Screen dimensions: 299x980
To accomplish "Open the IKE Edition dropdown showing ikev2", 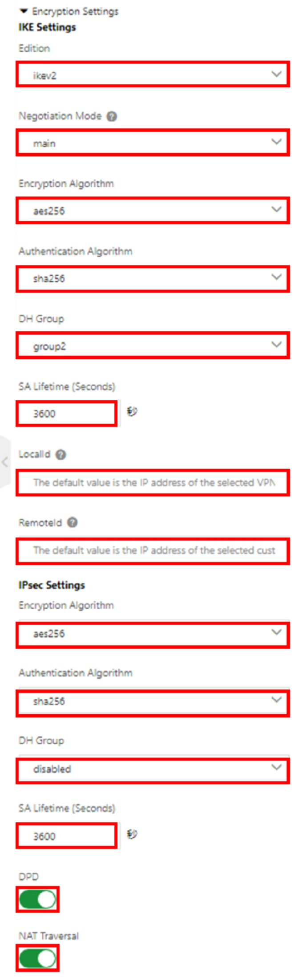I will (x=153, y=75).
